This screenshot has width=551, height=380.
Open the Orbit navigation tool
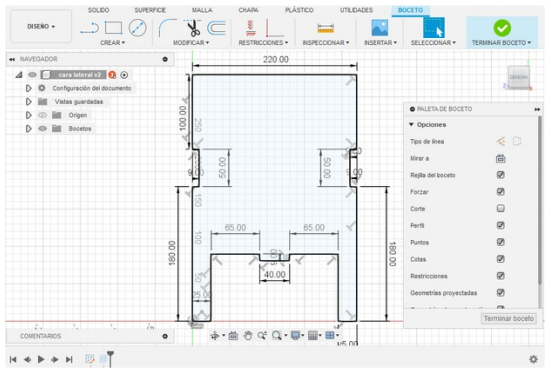coord(214,336)
